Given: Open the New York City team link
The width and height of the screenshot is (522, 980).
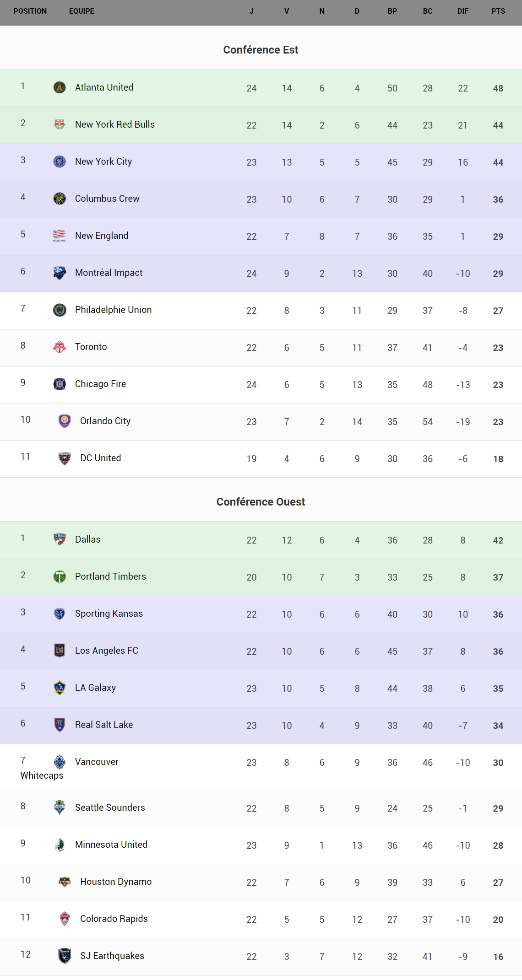Looking at the screenshot, I should point(103,162).
